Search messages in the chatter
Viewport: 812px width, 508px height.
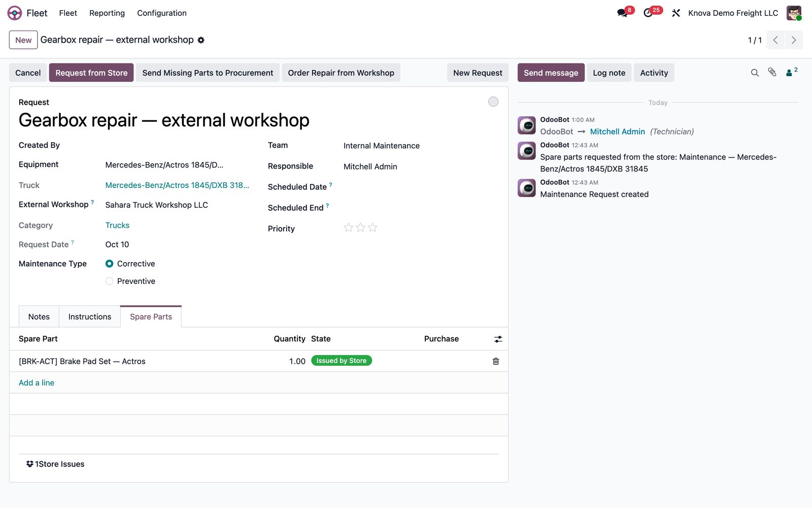pyautogui.click(x=755, y=73)
